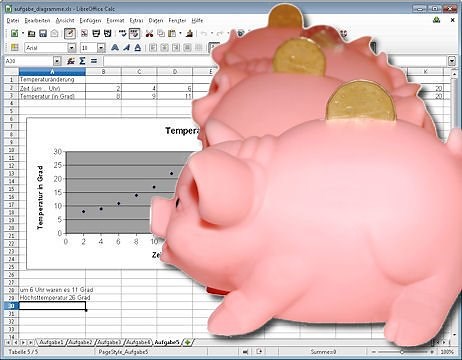Viewport: 462px width, 360px height.
Task: Click the Paste clipboard icon
Action: [172, 33]
